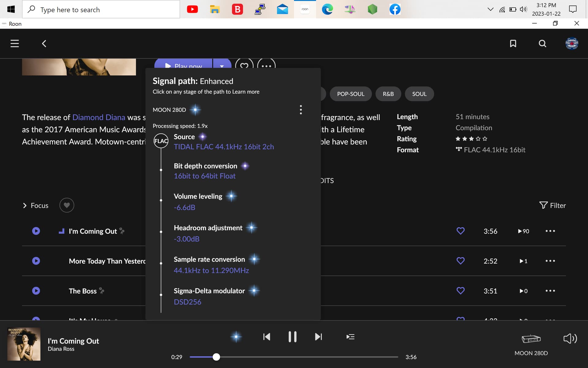Expand the Focus options
This screenshot has height=368, width=588.
pyautogui.click(x=36, y=205)
